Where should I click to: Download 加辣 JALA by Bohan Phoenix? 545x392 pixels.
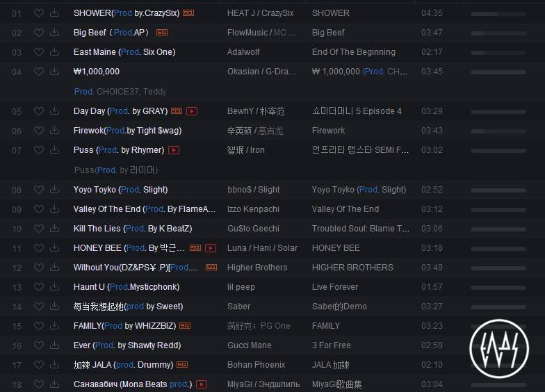point(54,364)
